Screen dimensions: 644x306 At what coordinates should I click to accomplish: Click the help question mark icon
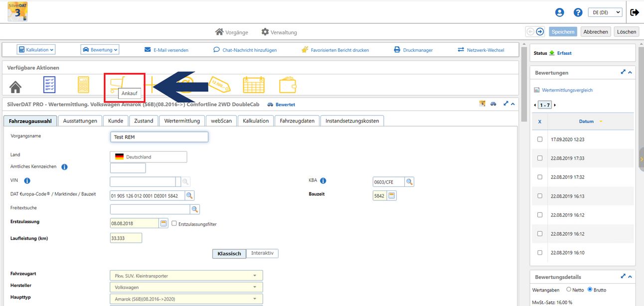coord(578,12)
